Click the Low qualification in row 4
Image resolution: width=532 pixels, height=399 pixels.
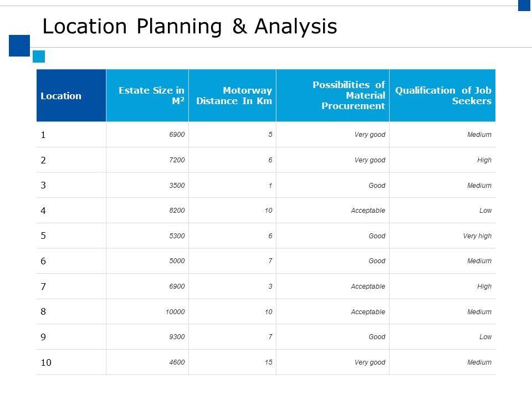tap(485, 211)
